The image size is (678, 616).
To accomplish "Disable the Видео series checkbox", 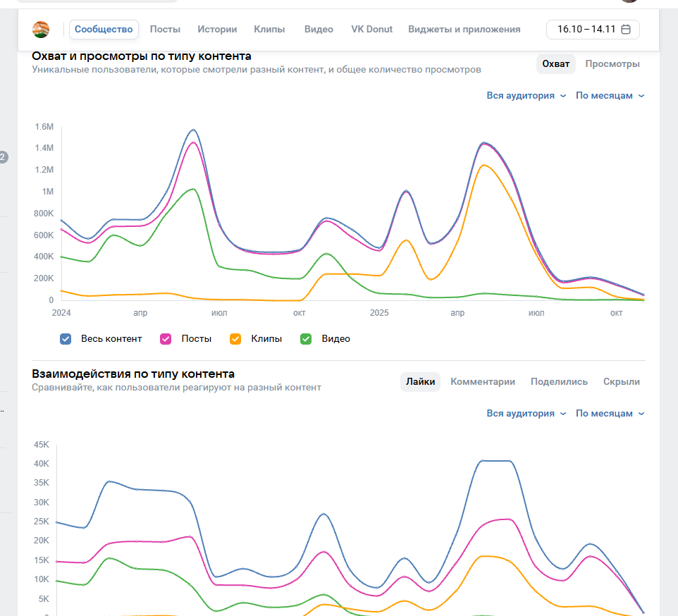I will click(306, 339).
